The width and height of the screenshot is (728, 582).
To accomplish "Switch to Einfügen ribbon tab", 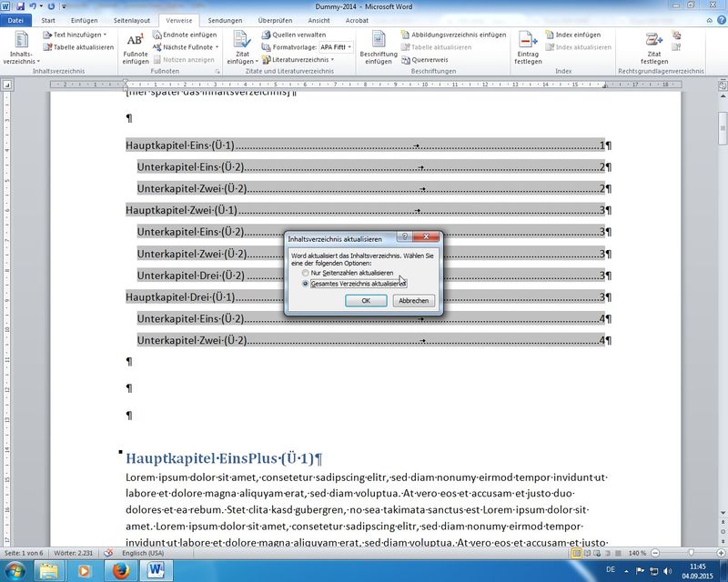I will [x=85, y=20].
